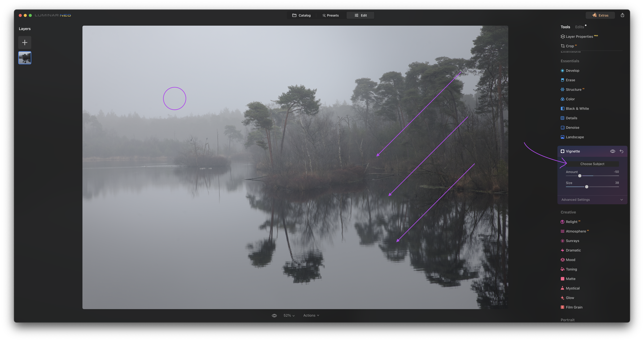Open the Structure AI tool
This screenshot has width=644, height=341.
[573, 90]
